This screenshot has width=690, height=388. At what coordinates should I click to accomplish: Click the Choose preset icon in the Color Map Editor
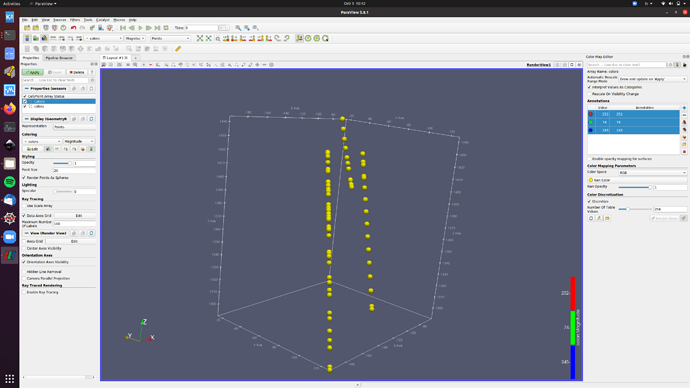[684, 137]
